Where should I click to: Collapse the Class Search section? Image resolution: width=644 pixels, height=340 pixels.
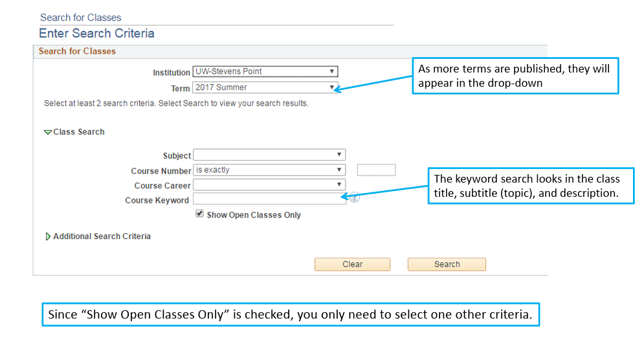(x=48, y=132)
